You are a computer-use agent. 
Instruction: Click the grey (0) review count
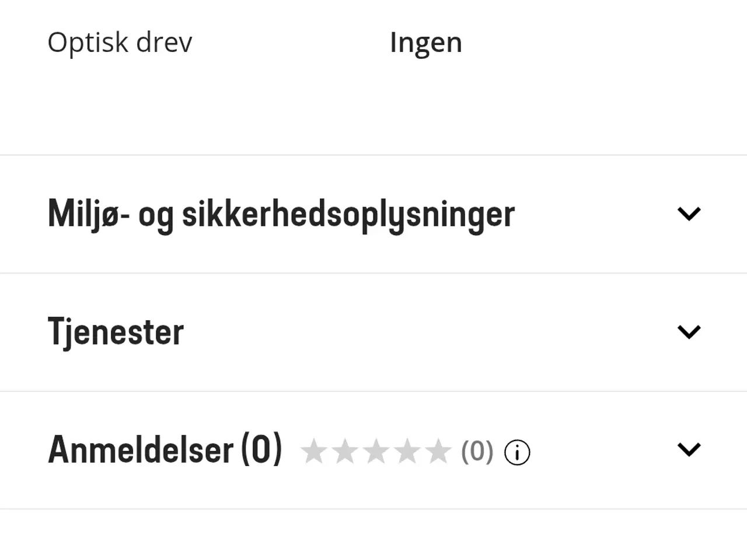[x=477, y=452]
